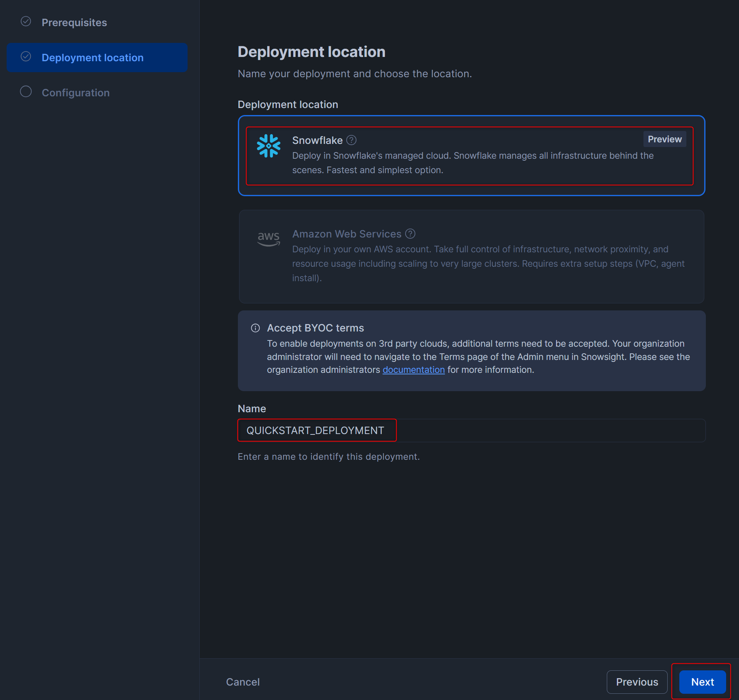The width and height of the screenshot is (739, 700).
Task: Click the info icon beside Accept BYOC terms
Action: coord(255,328)
